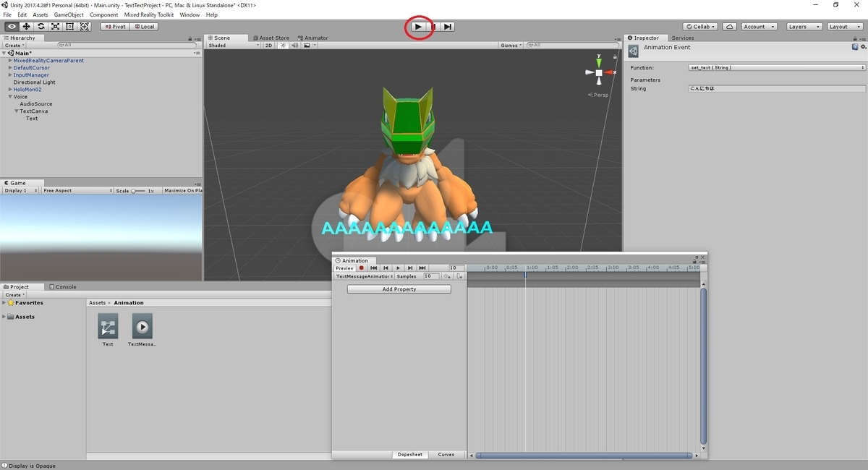This screenshot has height=470, width=868.
Task: Select DefaultCursor in Hierarchy
Action: tap(32, 68)
